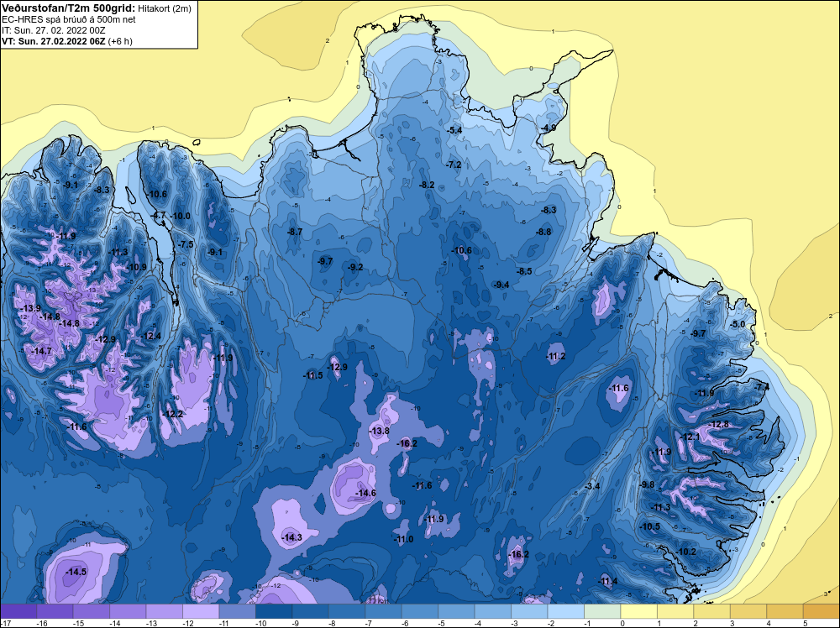This screenshot has width=840, height=628.
Task: Select the -12.4 temperature value
Action: pyautogui.click(x=150, y=336)
